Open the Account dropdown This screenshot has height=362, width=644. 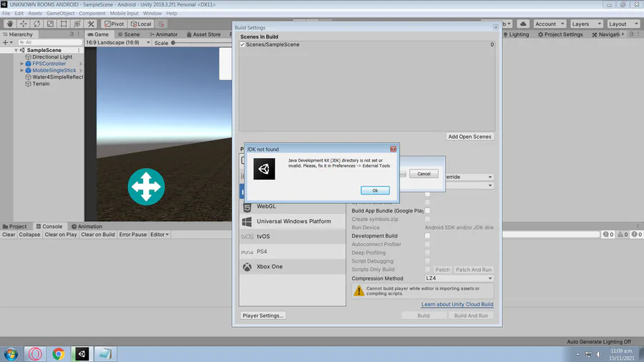tap(550, 24)
